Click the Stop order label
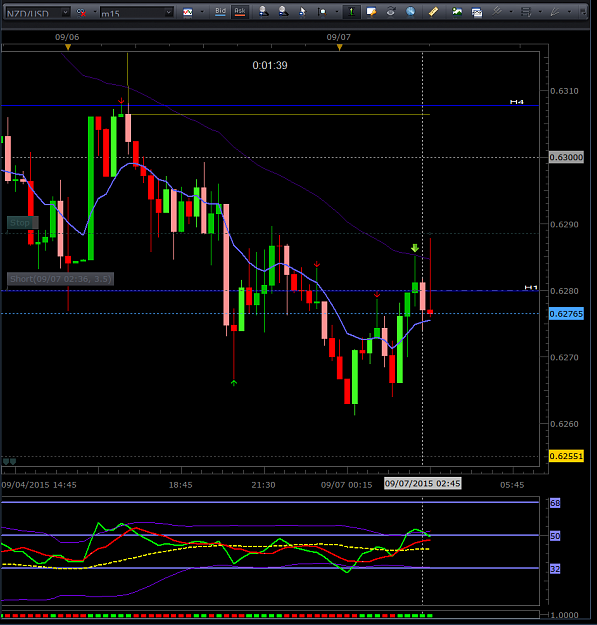Screen dimensions: 597x625 (x=23, y=223)
